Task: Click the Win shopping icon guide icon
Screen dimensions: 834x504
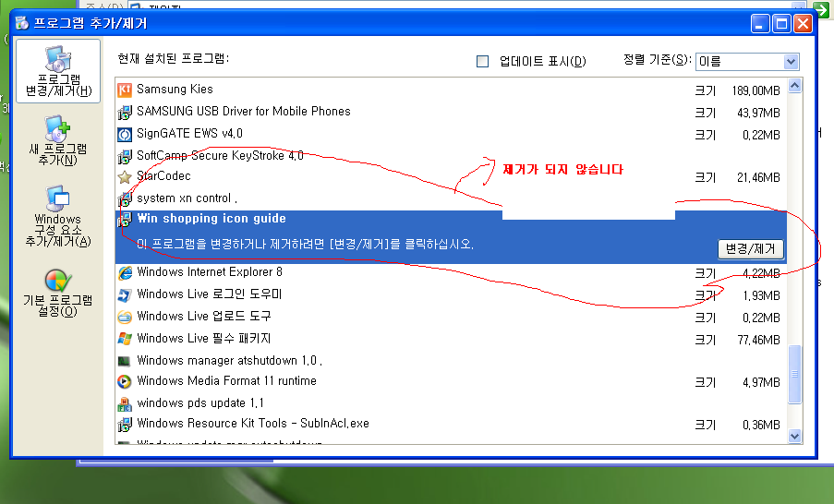Action: click(125, 220)
